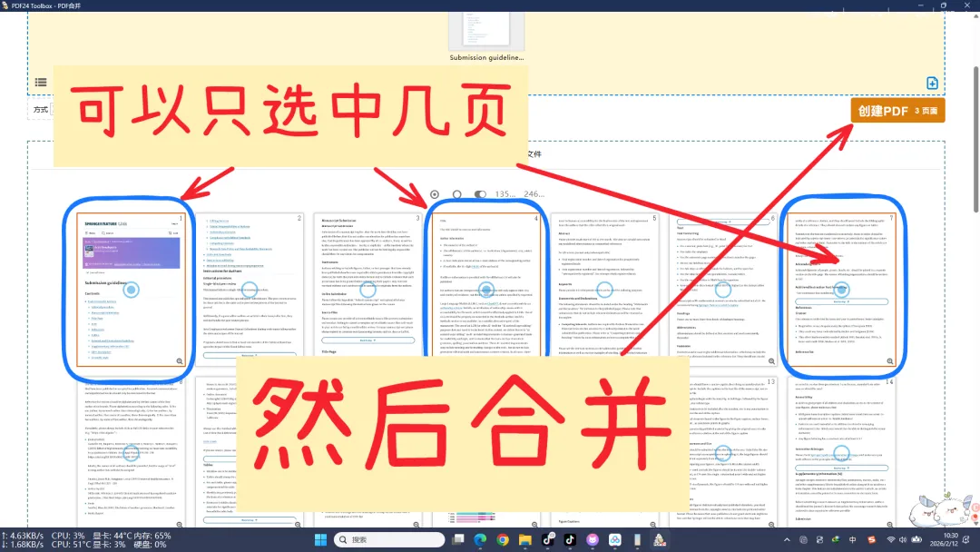
Task: Click the taskbar 搜索 search box
Action: pos(388,539)
